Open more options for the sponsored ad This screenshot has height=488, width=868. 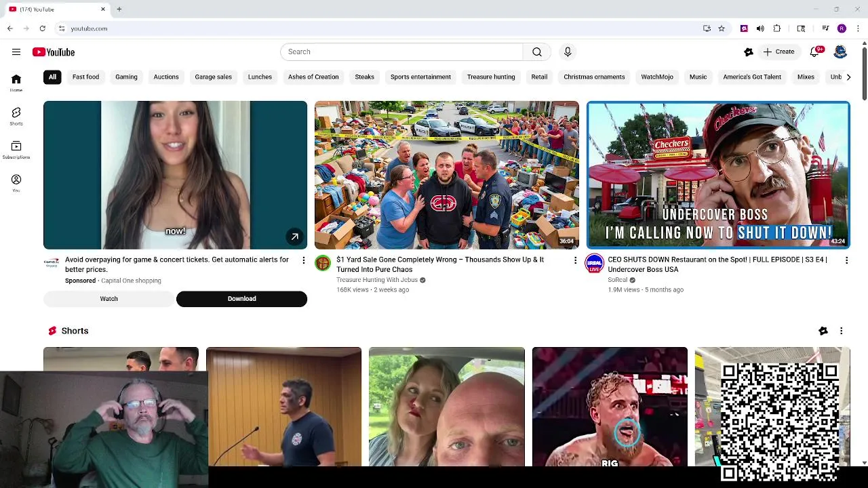point(303,260)
